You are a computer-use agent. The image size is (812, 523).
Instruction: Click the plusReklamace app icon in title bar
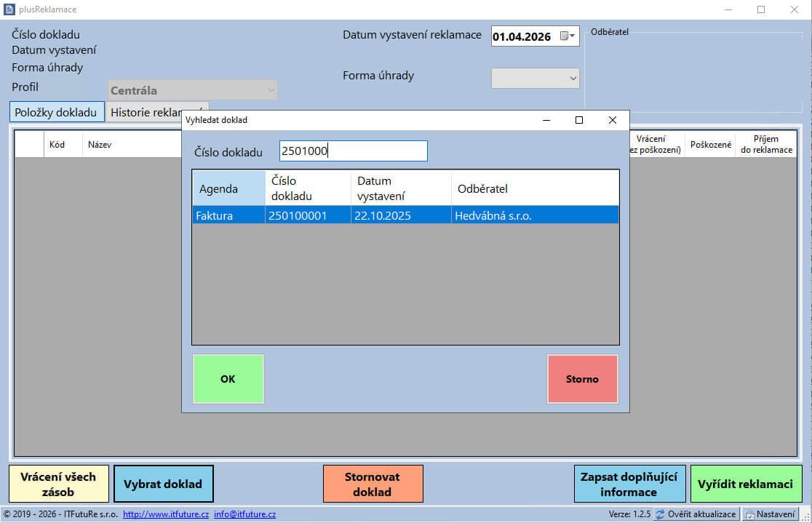click(9, 9)
